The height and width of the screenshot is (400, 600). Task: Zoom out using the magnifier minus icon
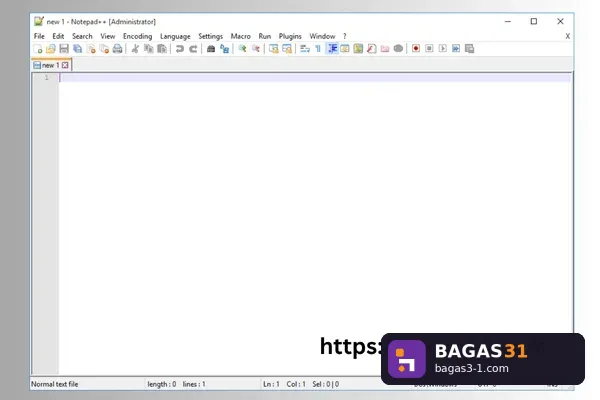[256, 49]
